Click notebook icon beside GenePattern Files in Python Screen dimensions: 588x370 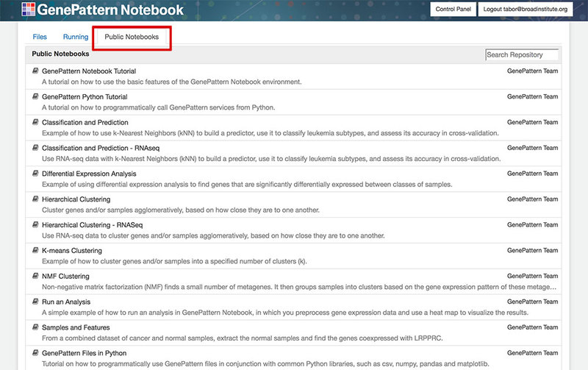(x=35, y=353)
